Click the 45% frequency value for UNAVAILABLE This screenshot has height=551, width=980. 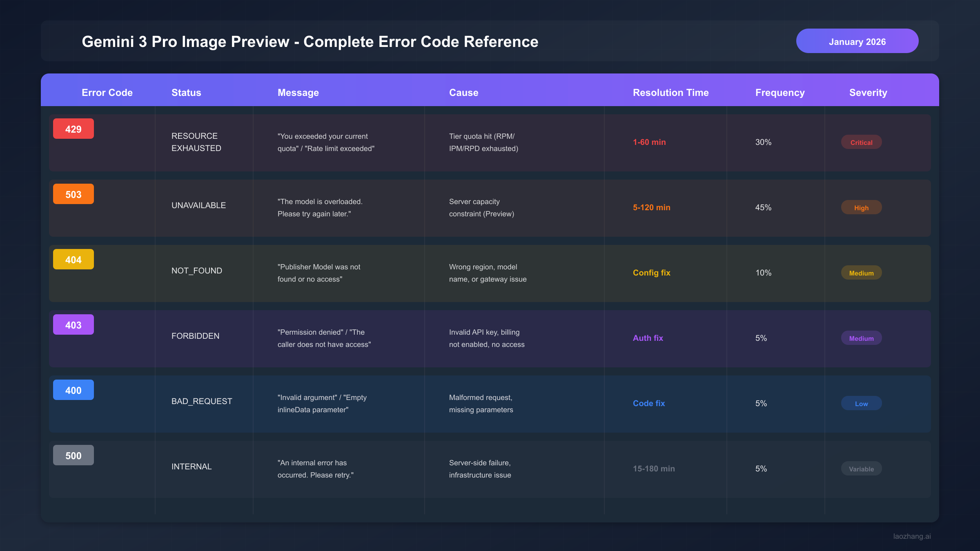point(762,207)
